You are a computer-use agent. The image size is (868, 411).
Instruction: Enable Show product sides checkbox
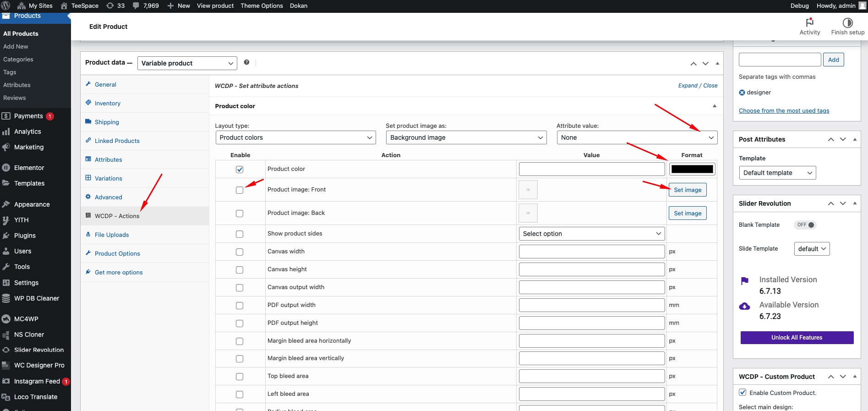(x=240, y=234)
